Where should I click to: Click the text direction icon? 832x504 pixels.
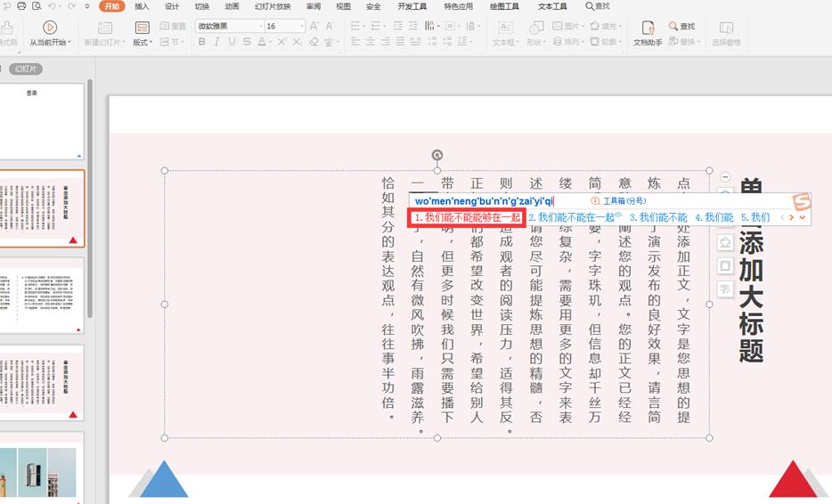429,26
